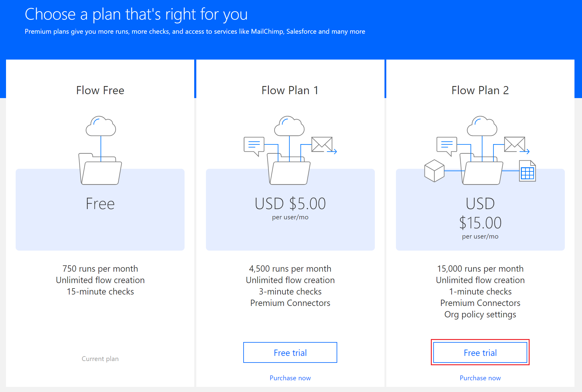Click the USD $5.00 price text
The width and height of the screenshot is (582, 392).
pyautogui.click(x=290, y=204)
